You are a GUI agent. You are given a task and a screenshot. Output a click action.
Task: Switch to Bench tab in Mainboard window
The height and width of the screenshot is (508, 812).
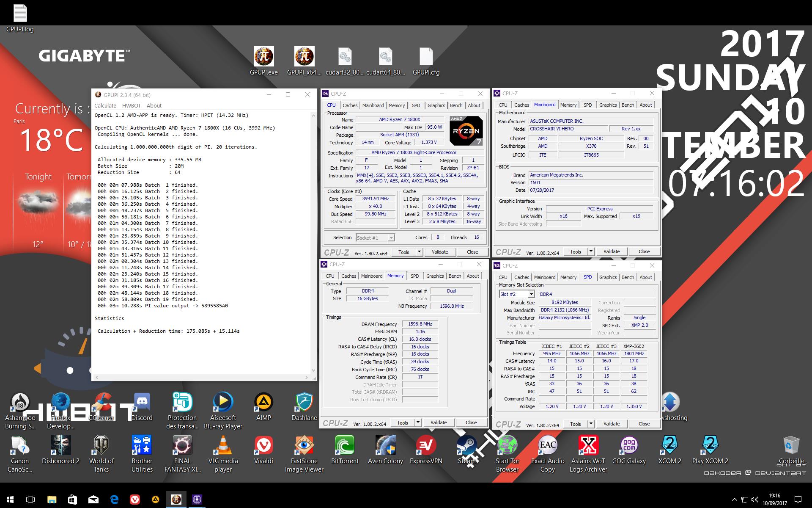tap(628, 105)
